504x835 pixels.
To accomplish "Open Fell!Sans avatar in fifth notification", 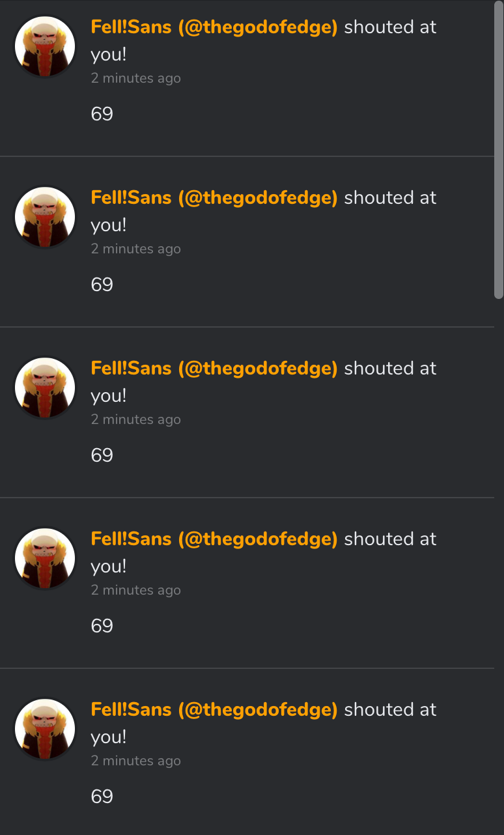I will pyautogui.click(x=45, y=729).
